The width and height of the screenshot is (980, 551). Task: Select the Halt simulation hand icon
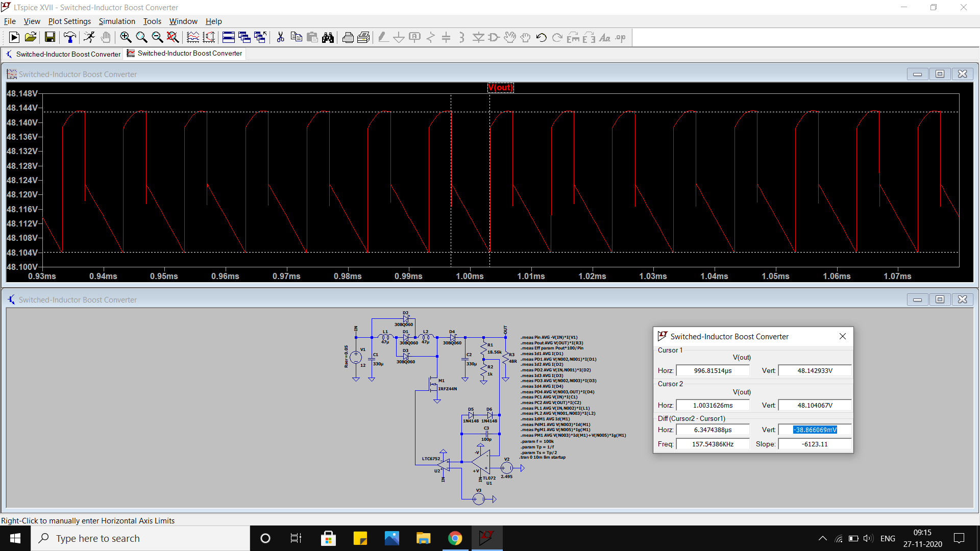106,37
